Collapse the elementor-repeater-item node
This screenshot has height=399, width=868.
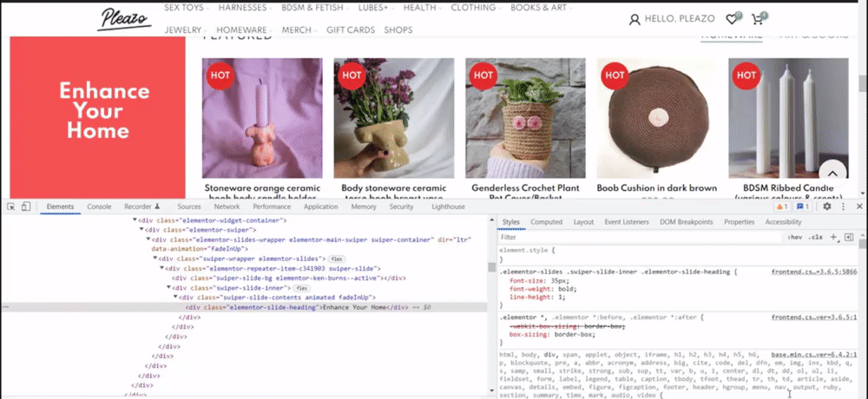click(161, 268)
